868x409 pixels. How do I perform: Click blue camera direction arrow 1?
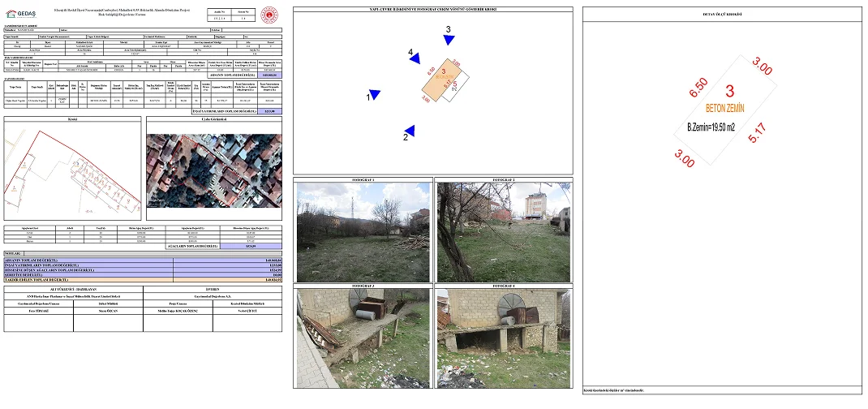click(x=375, y=95)
